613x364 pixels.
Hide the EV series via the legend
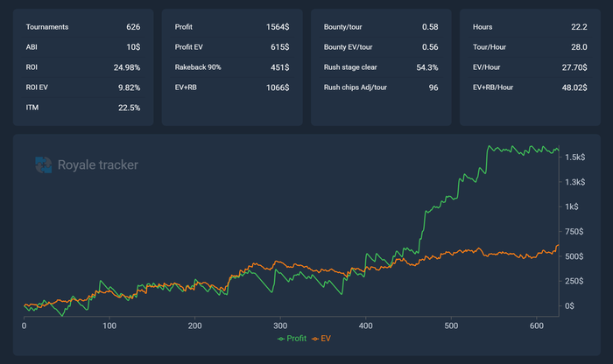pyautogui.click(x=322, y=338)
